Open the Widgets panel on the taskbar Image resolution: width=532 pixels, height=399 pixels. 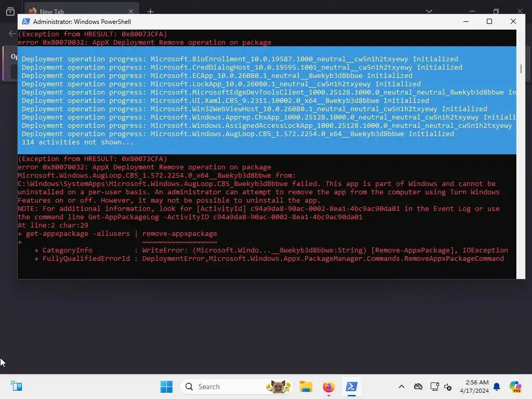[x=16, y=387]
